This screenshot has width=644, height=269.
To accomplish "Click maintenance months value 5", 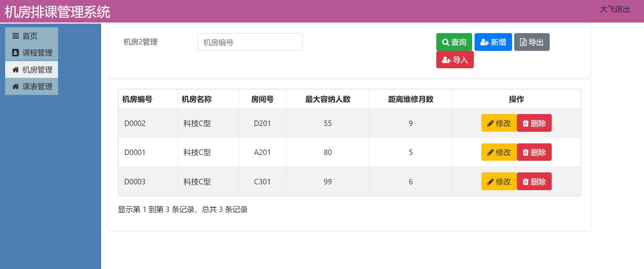I will tap(411, 152).
